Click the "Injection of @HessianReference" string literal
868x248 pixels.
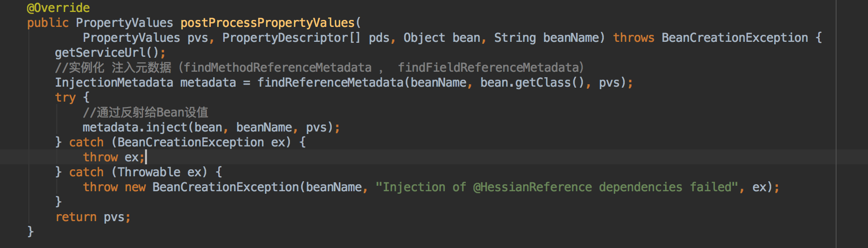click(x=557, y=187)
